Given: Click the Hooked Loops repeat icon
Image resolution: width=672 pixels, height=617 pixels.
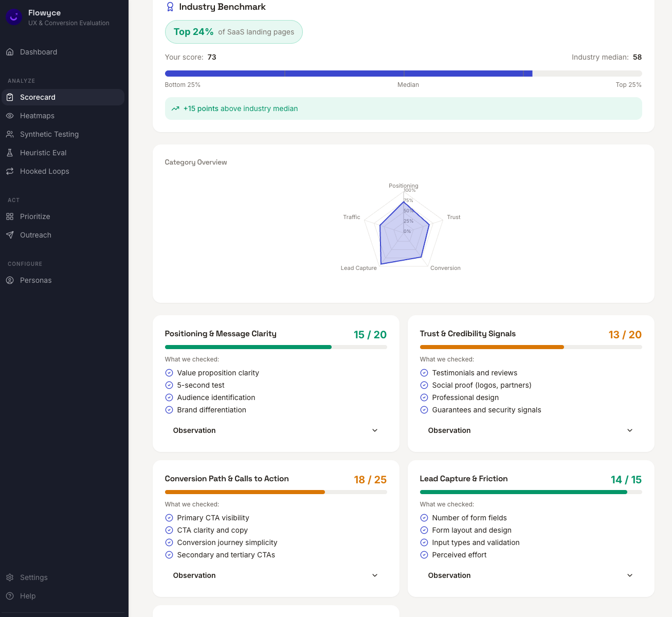Looking at the screenshot, I should pos(10,171).
